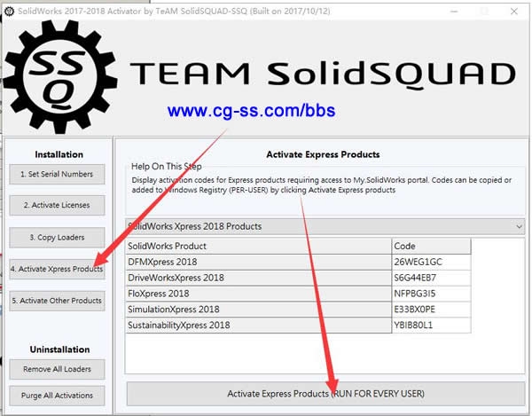This screenshot has width=532, height=416.
Task: Click the title bar application icon
Action: [x=8, y=7]
